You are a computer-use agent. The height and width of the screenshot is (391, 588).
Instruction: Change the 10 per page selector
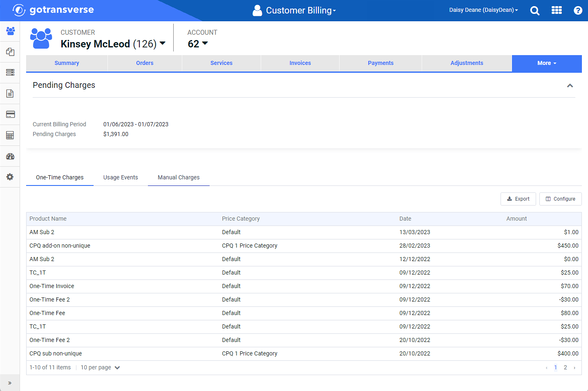pyautogui.click(x=100, y=367)
